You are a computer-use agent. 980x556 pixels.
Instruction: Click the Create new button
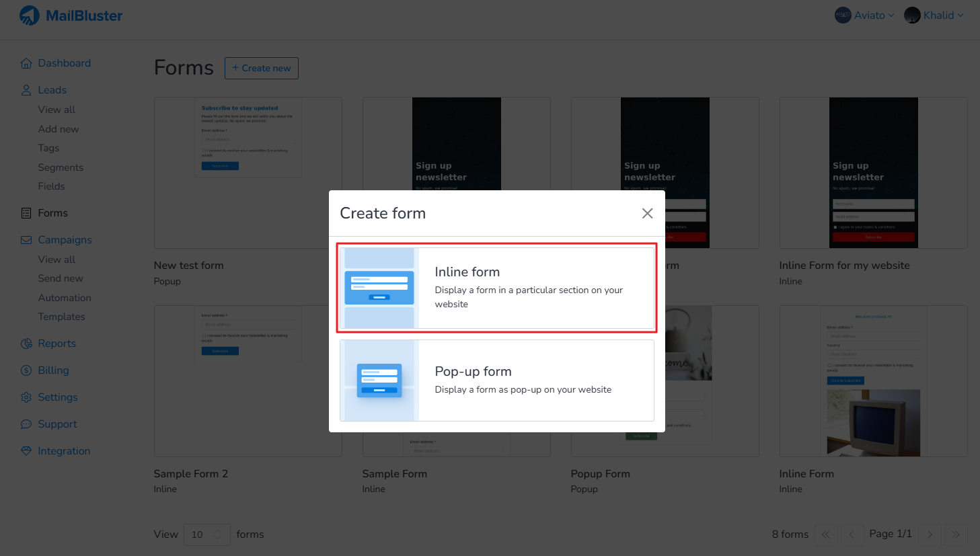point(261,68)
